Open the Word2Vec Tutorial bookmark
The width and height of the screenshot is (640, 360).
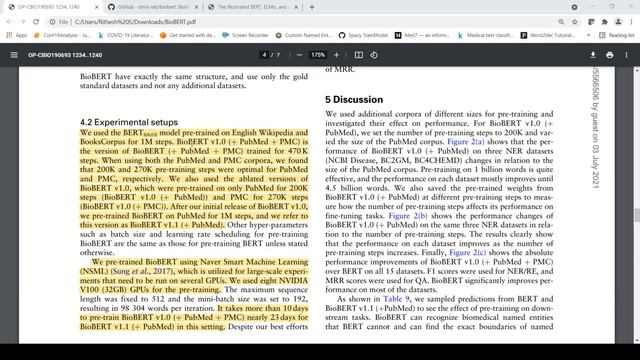548,36
